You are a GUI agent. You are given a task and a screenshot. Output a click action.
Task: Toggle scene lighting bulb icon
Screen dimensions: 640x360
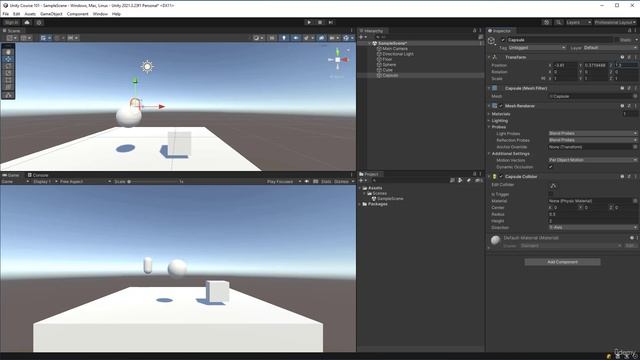pos(284,38)
